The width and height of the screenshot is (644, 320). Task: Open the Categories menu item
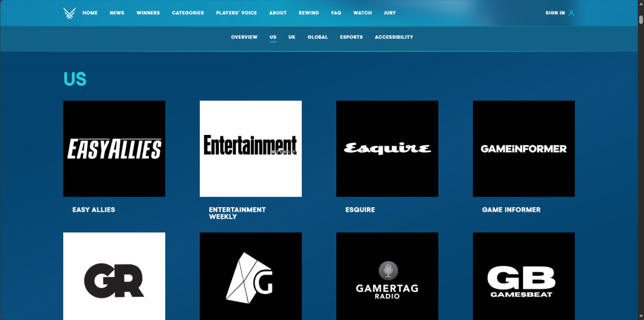click(188, 13)
